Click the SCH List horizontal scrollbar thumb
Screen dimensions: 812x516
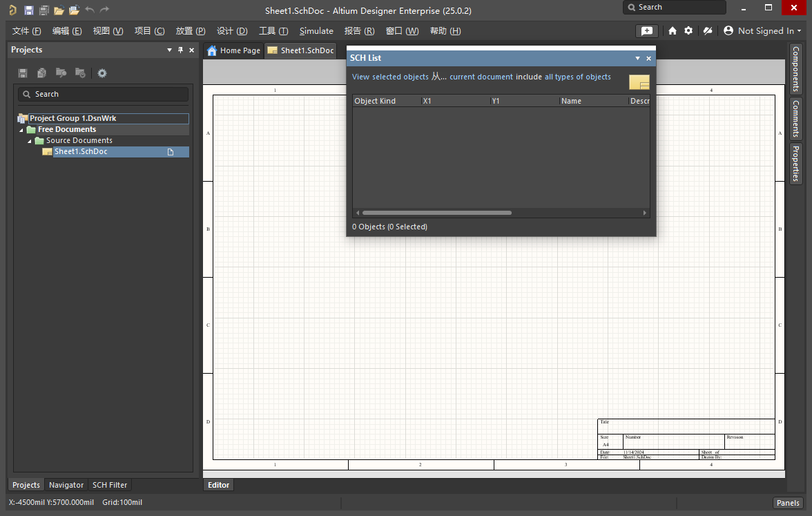tap(437, 213)
